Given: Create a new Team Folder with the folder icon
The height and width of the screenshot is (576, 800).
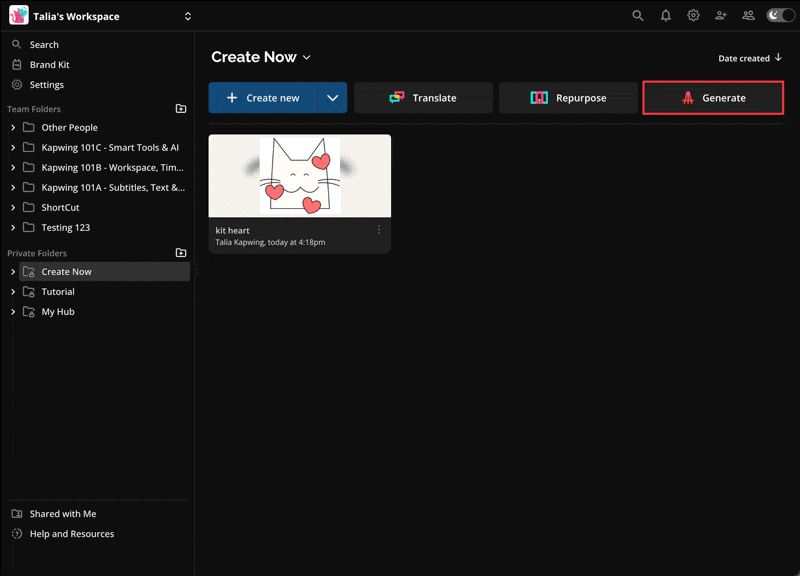Looking at the screenshot, I should coord(180,108).
